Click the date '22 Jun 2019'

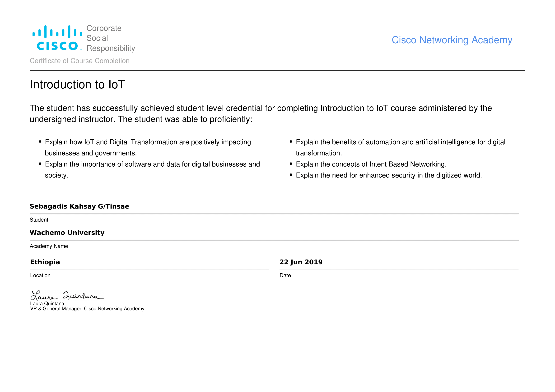coord(301,262)
